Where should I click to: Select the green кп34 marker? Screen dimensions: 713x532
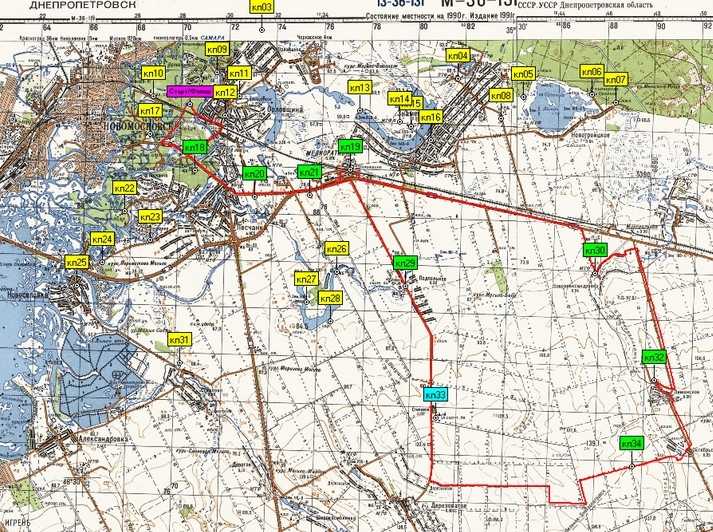(632, 443)
